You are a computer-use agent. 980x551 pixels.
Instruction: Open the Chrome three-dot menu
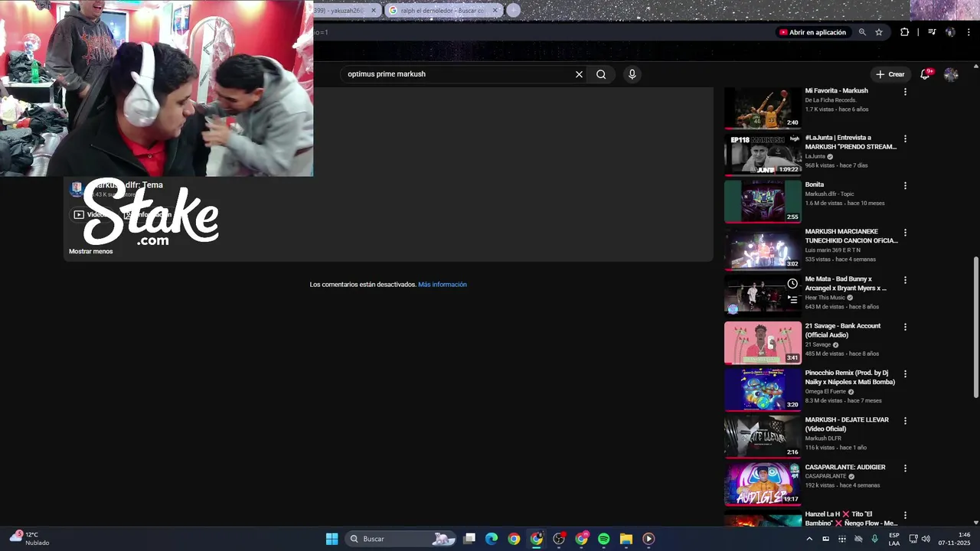point(969,32)
